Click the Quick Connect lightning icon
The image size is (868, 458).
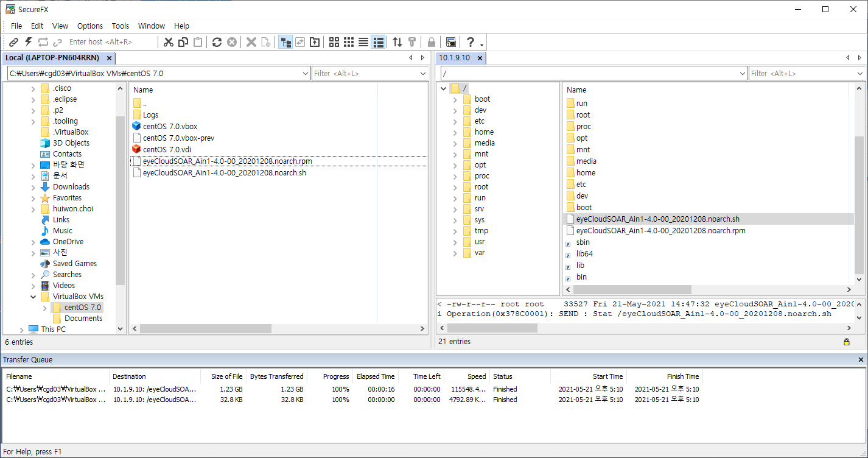(x=28, y=42)
